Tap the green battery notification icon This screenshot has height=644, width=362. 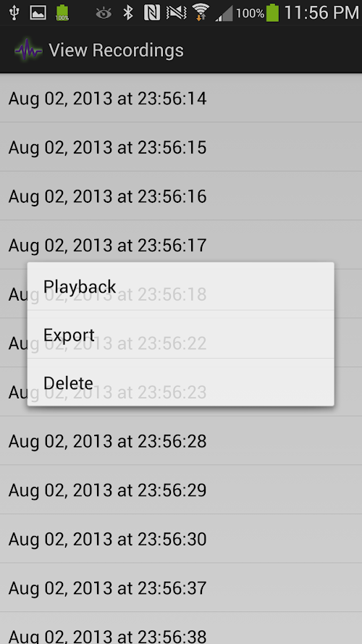click(62, 13)
